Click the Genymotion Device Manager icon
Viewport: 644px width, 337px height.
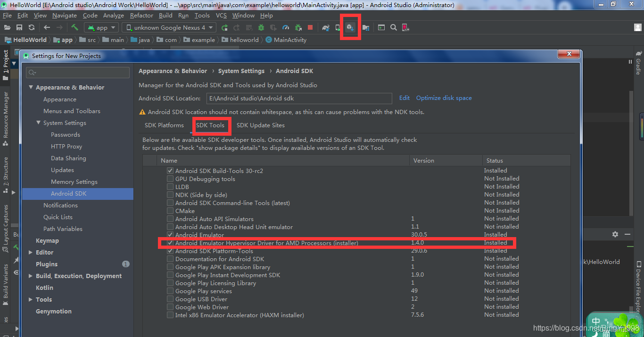405,28
